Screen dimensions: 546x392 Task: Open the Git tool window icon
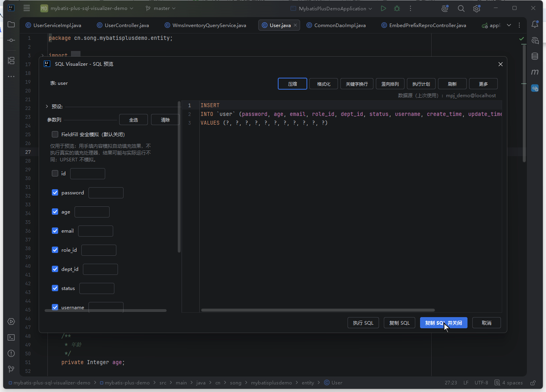11,369
